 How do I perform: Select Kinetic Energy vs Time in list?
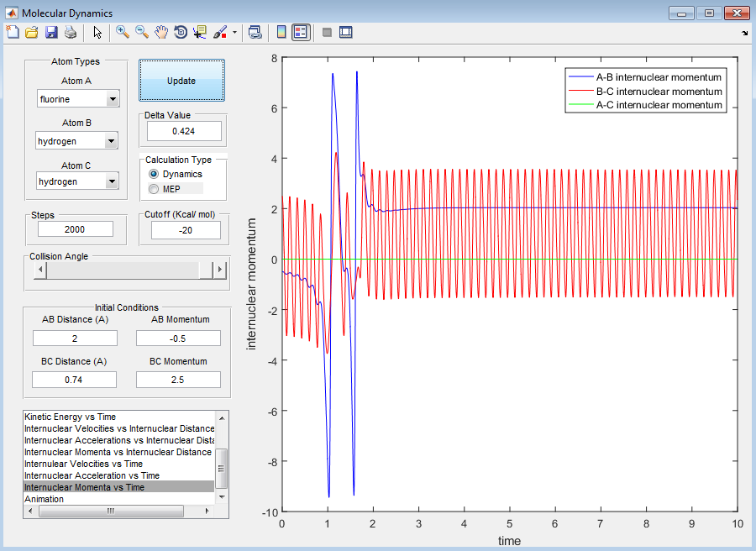point(71,417)
